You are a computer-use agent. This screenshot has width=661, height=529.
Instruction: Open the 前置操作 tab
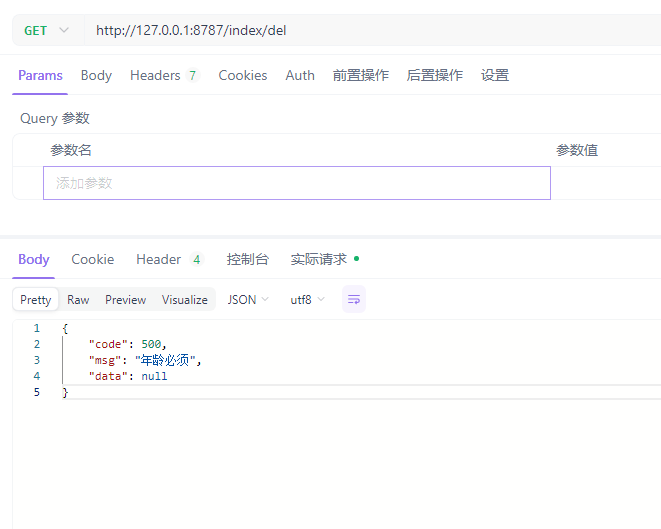click(x=361, y=75)
